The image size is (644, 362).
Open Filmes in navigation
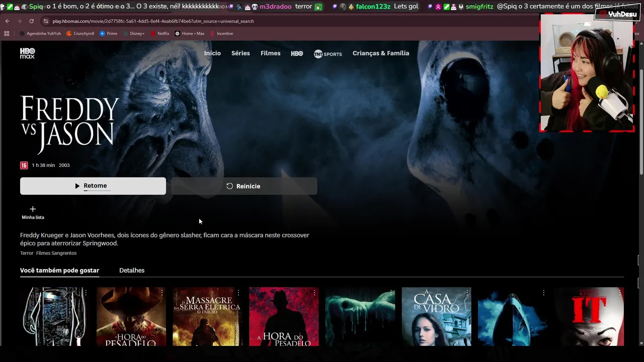click(x=270, y=53)
